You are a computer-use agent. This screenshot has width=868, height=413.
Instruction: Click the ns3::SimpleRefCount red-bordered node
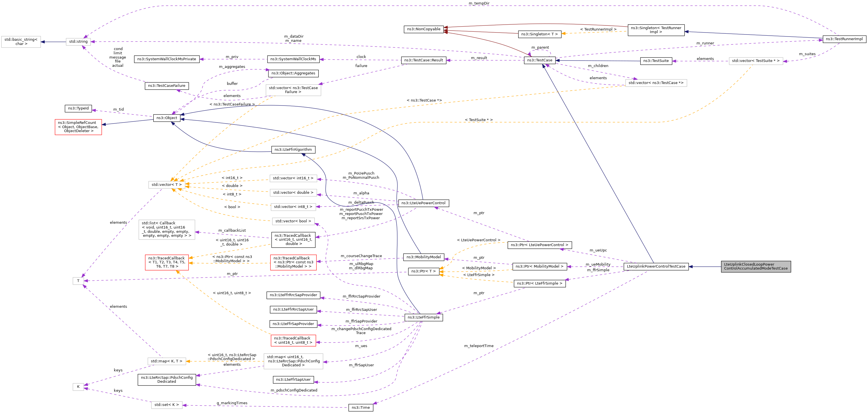coord(78,127)
